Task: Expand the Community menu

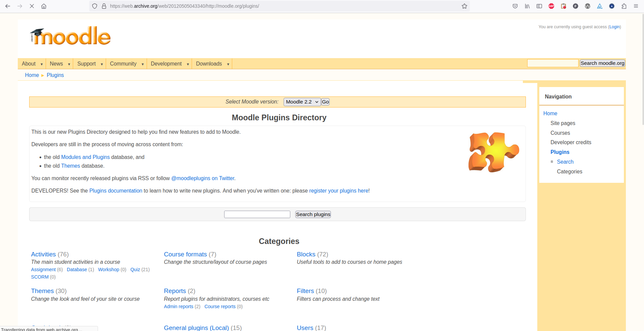Action: (126, 64)
